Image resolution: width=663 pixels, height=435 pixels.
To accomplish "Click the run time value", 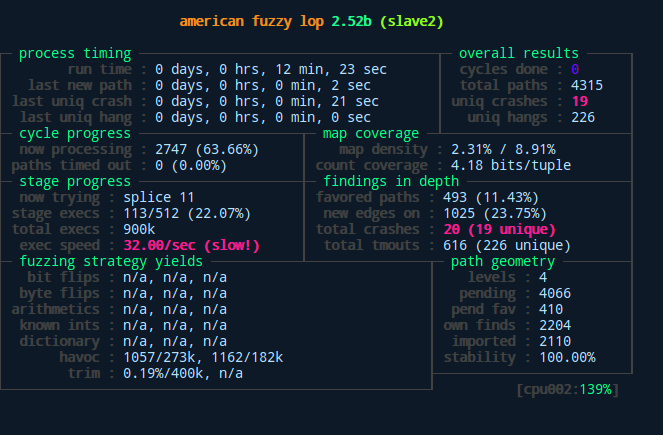I will [x=266, y=69].
